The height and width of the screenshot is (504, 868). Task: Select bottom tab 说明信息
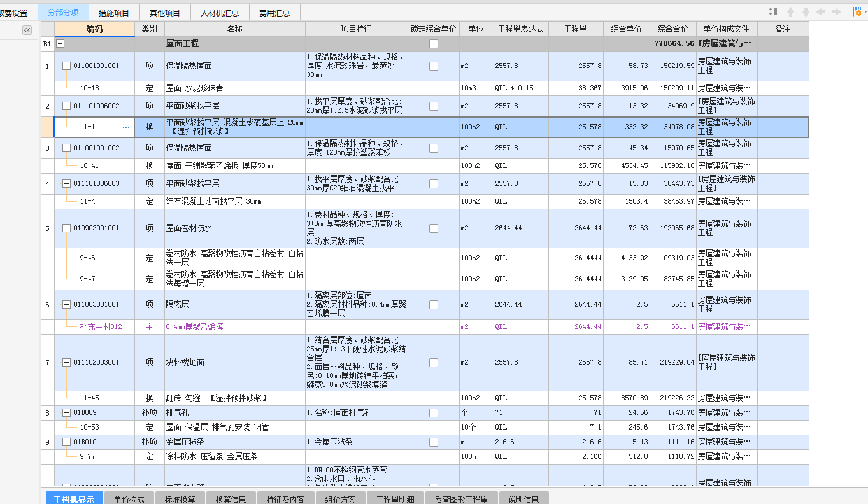tap(524, 498)
